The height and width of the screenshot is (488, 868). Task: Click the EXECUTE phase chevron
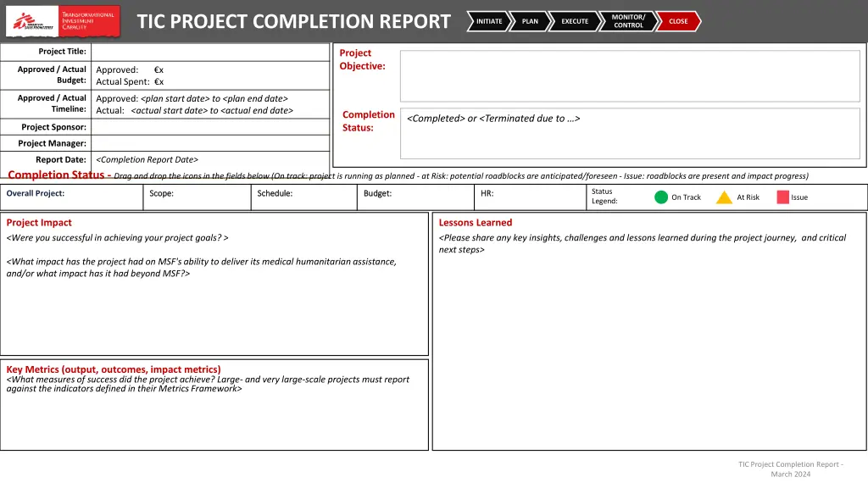(x=575, y=21)
